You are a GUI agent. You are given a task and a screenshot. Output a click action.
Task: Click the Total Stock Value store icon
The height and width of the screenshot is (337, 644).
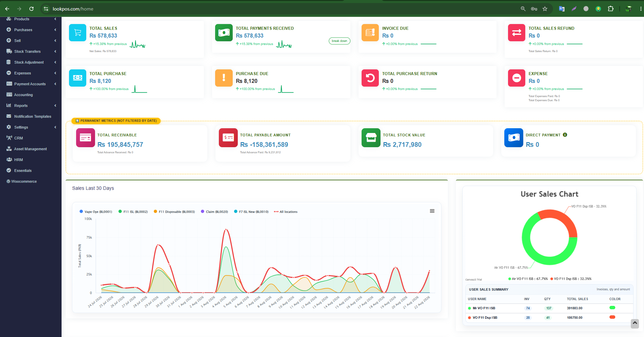(371, 138)
